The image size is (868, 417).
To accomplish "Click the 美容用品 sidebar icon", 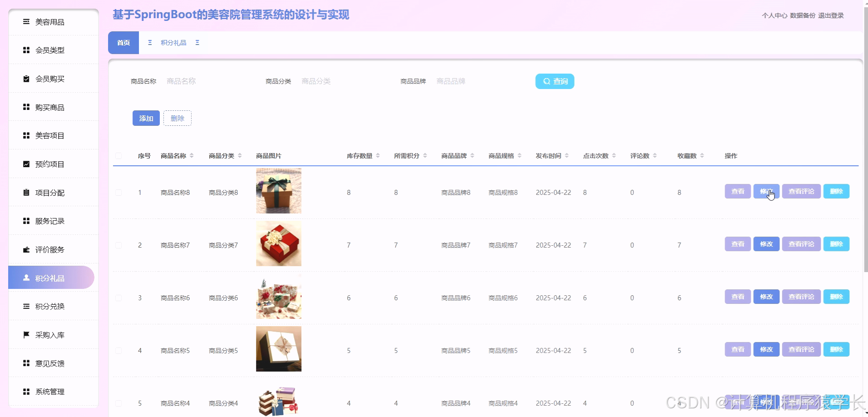I will tap(26, 21).
